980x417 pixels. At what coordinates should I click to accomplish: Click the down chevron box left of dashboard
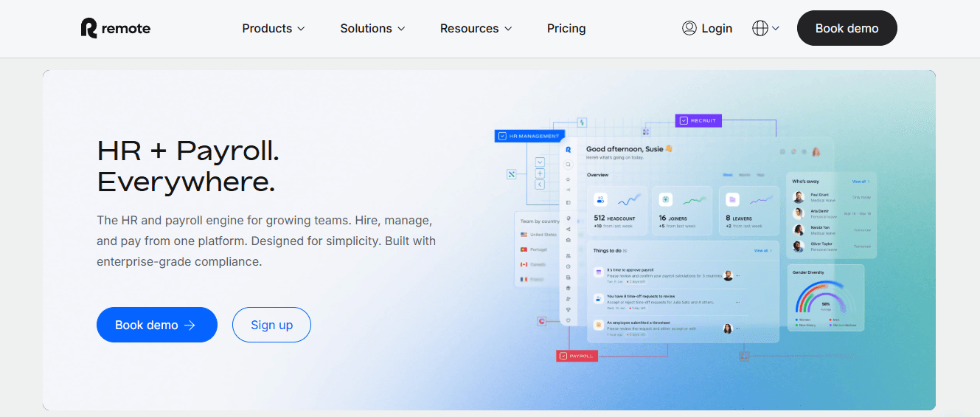540,162
